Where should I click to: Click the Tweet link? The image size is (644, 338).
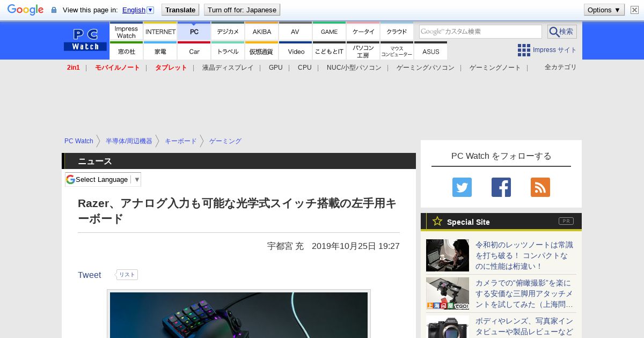tap(90, 275)
